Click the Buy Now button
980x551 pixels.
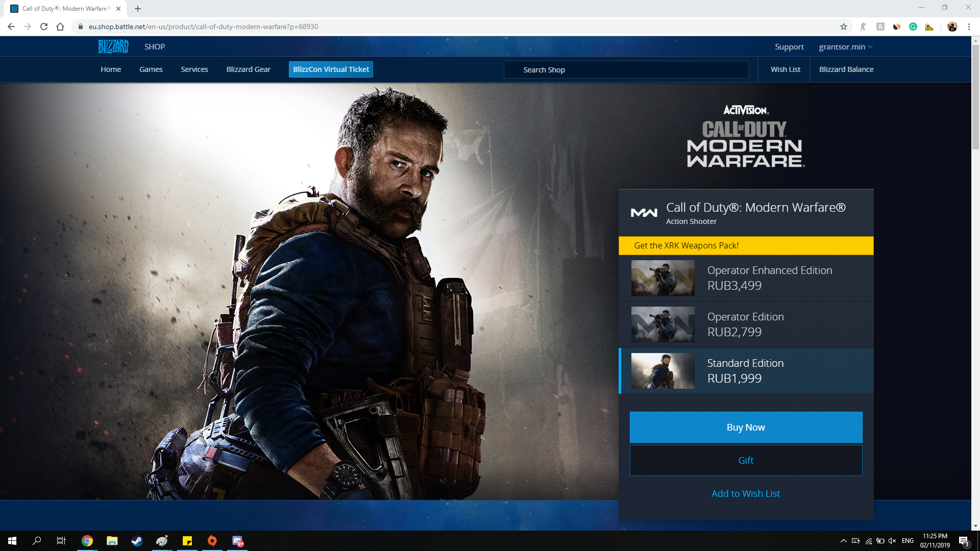tap(746, 427)
